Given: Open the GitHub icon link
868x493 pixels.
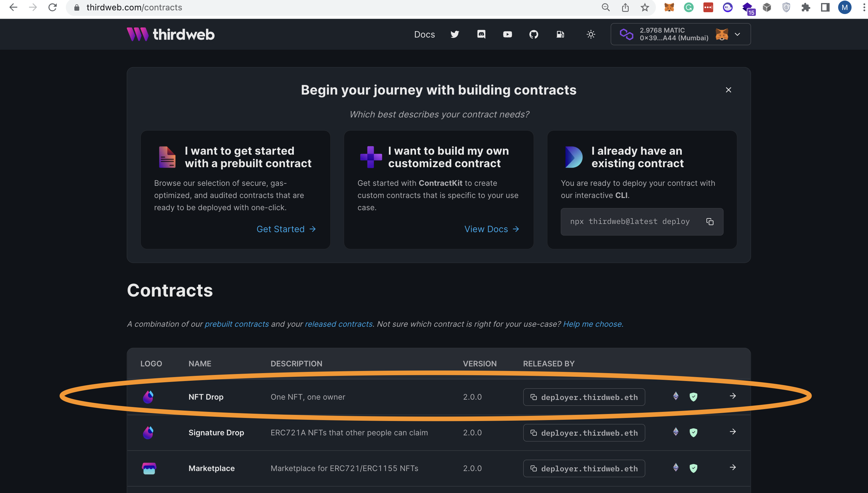Looking at the screenshot, I should [534, 34].
